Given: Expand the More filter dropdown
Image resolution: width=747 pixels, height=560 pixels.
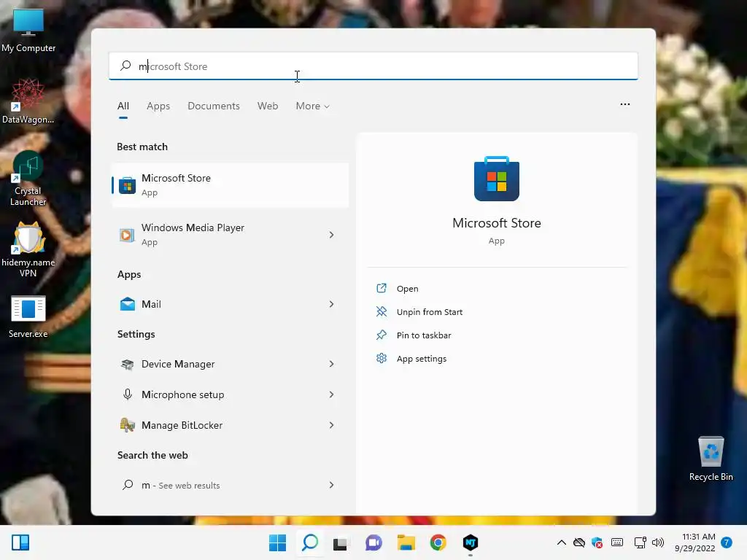Looking at the screenshot, I should tap(312, 106).
